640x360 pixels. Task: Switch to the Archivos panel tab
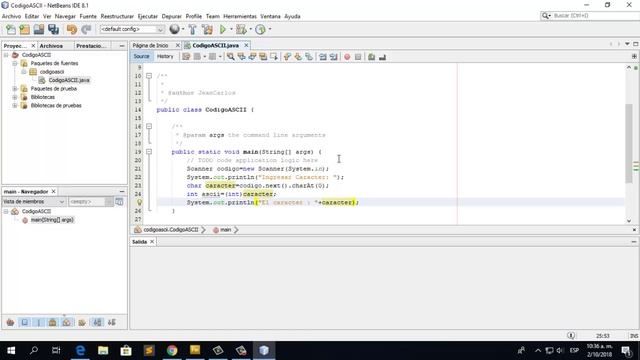pos(51,46)
